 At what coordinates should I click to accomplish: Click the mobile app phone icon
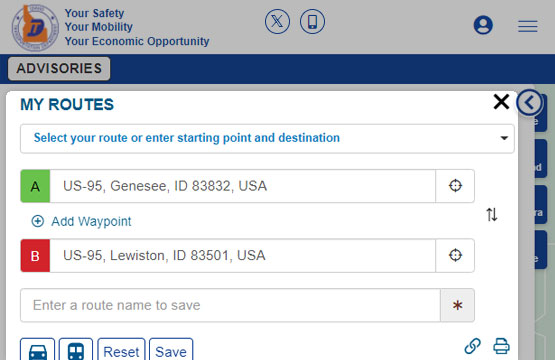pos(312,22)
